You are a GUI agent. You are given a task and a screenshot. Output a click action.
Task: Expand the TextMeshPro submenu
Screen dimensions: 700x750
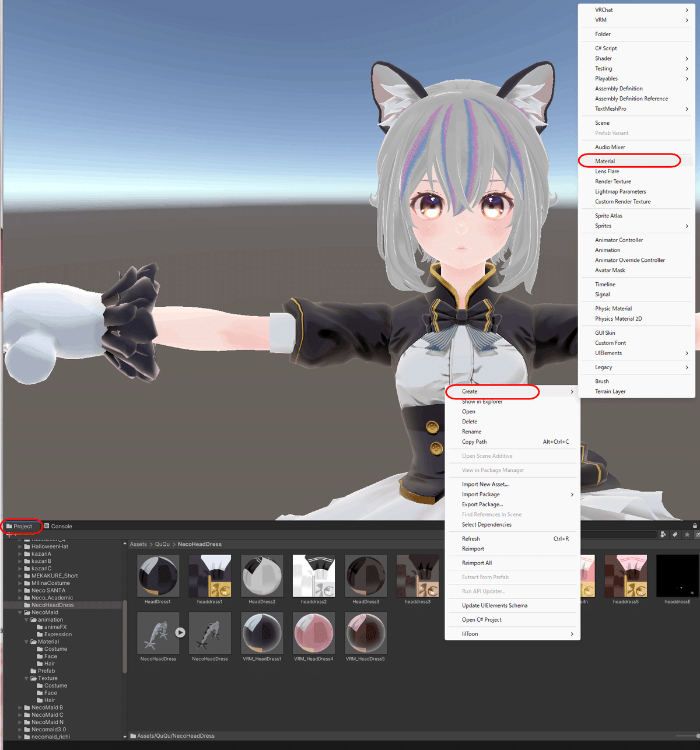pos(636,108)
